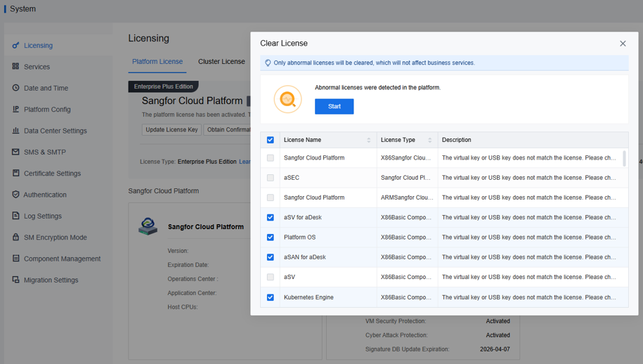Close the Clear License dialog
This screenshot has height=364, width=643.
623,44
